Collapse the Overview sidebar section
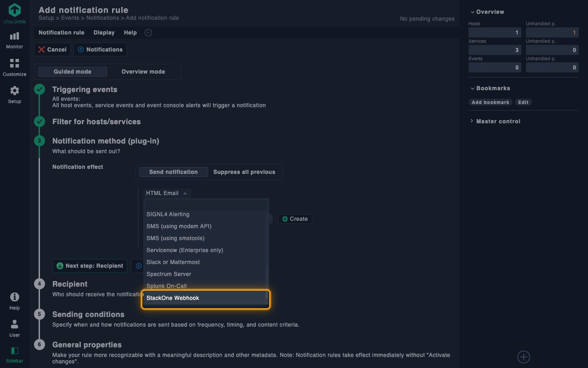Screen dimensions: 588x368 click(x=486, y=12)
